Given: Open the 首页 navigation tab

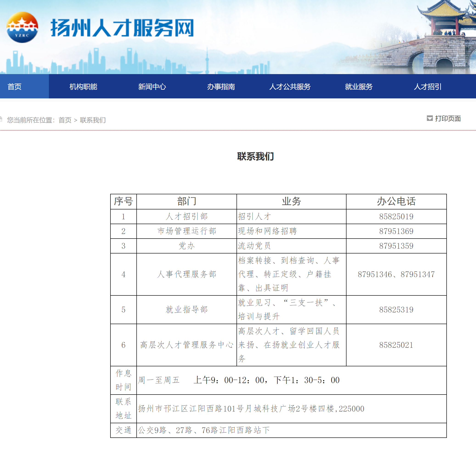Looking at the screenshot, I should pos(14,87).
